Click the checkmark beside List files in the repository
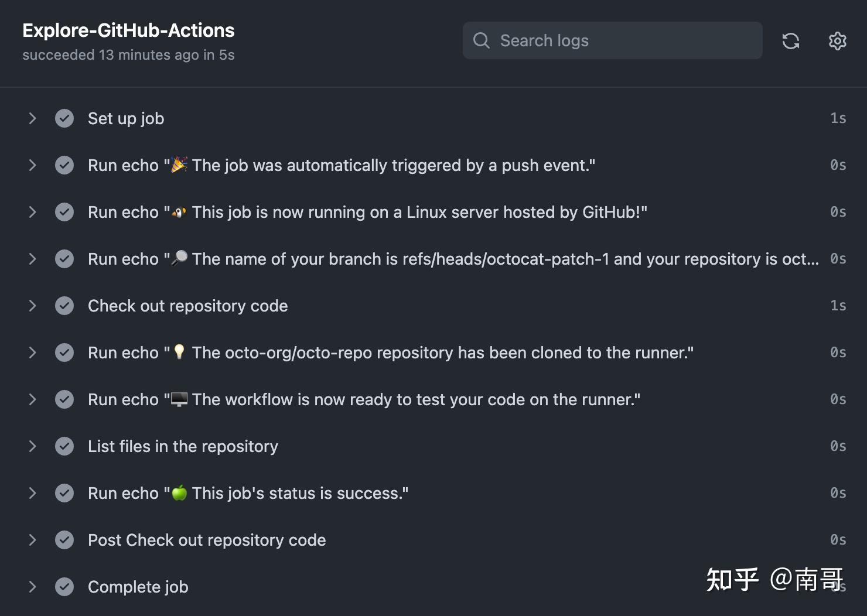Image resolution: width=867 pixels, height=616 pixels. 64,446
